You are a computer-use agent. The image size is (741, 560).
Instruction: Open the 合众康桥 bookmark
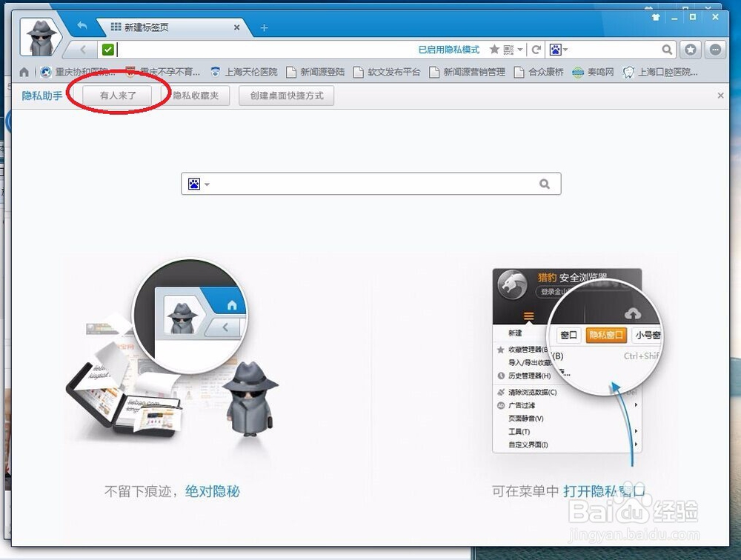click(539, 72)
